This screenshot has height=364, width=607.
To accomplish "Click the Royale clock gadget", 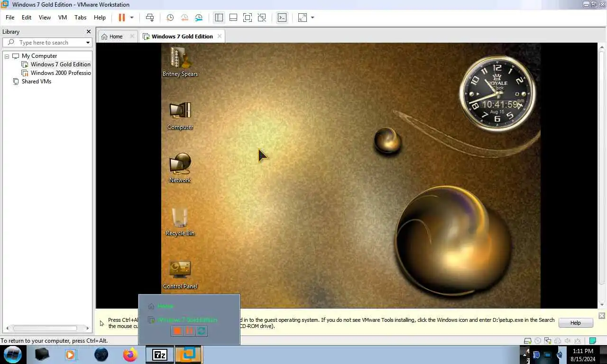I will click(497, 93).
